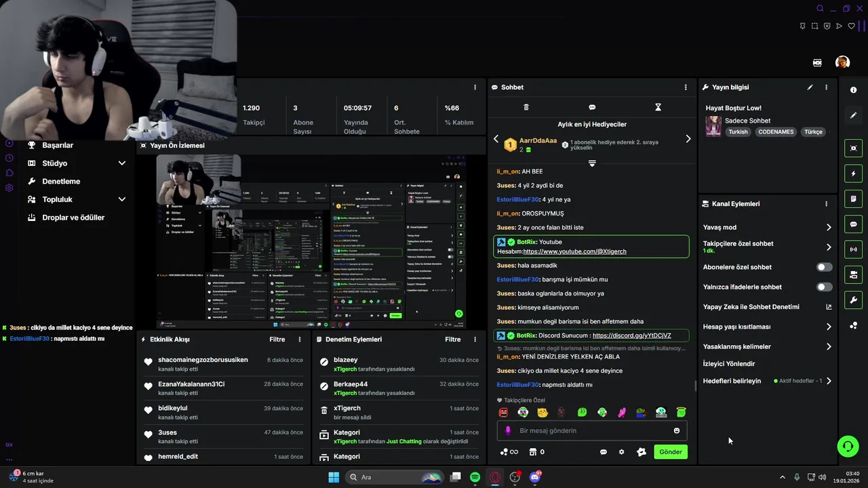
Task: Click the broadcast signal icon in right sidebar
Action: [853, 249]
